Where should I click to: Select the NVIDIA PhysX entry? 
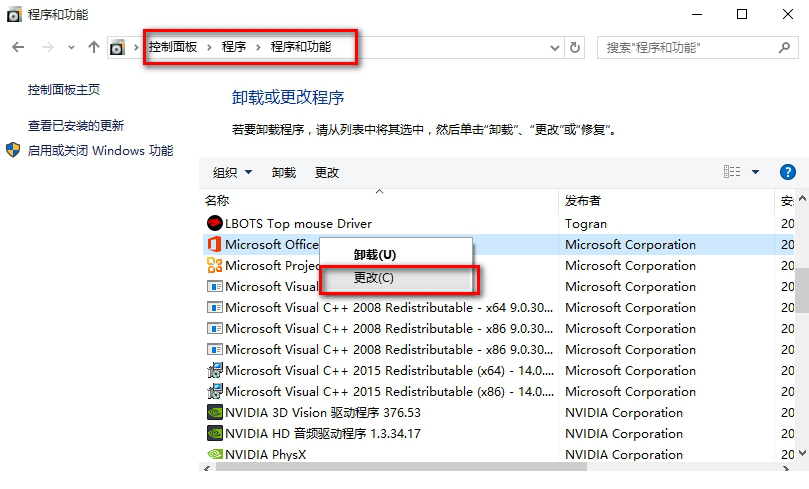pos(266,455)
